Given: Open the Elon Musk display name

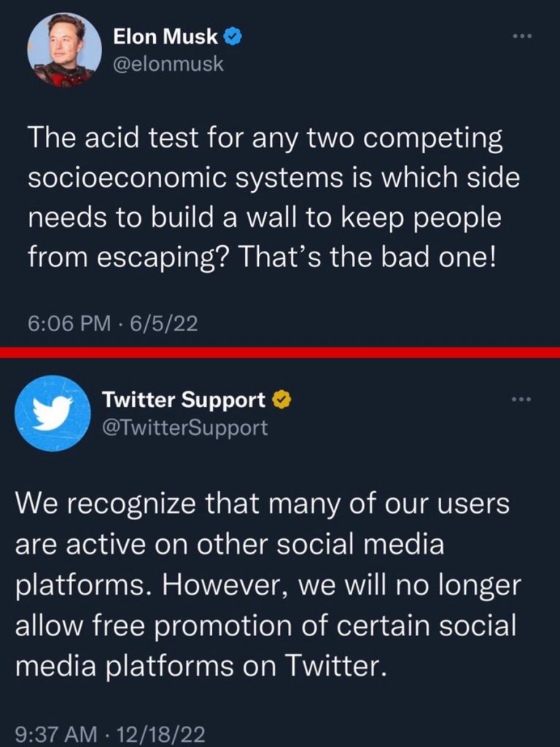Looking at the screenshot, I should coord(166,36).
